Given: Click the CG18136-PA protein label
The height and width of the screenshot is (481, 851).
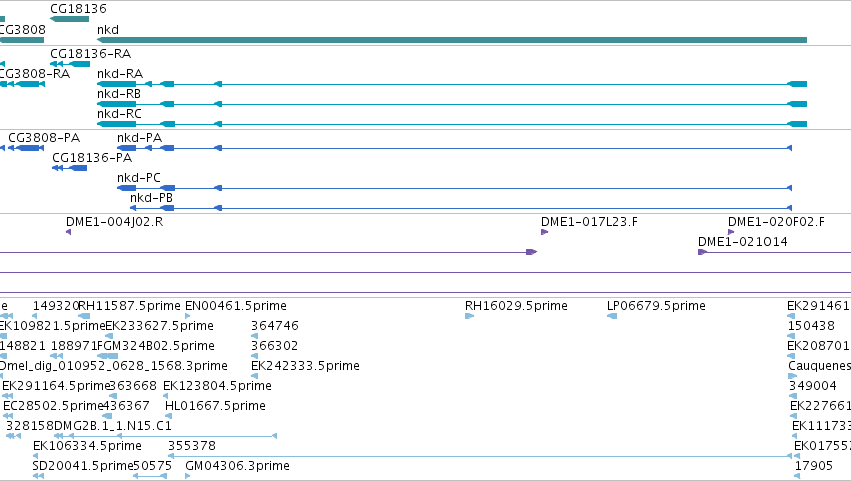Looking at the screenshot, I should (92, 158).
